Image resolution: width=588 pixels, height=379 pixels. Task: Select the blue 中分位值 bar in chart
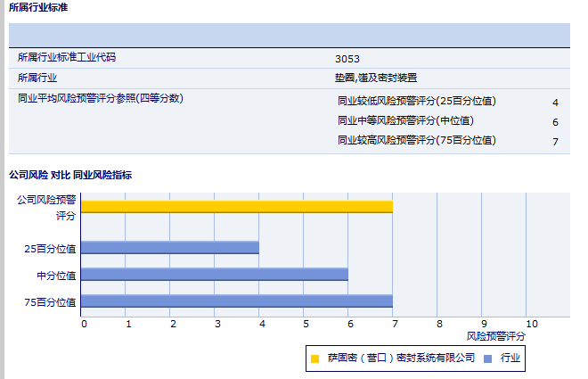[x=214, y=274]
